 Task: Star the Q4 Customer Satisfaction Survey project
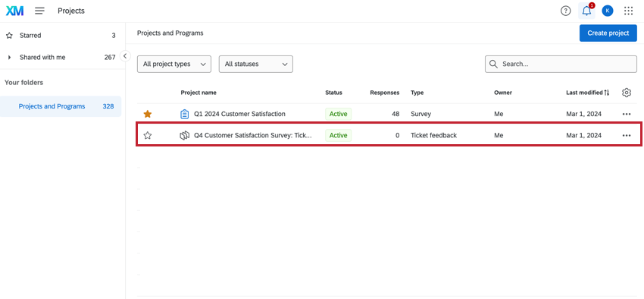click(x=148, y=135)
